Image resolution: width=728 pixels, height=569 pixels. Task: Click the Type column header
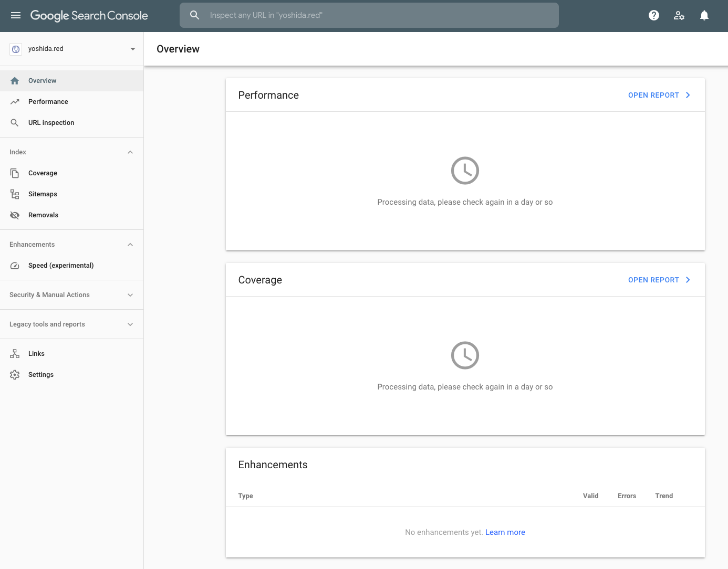tap(245, 496)
